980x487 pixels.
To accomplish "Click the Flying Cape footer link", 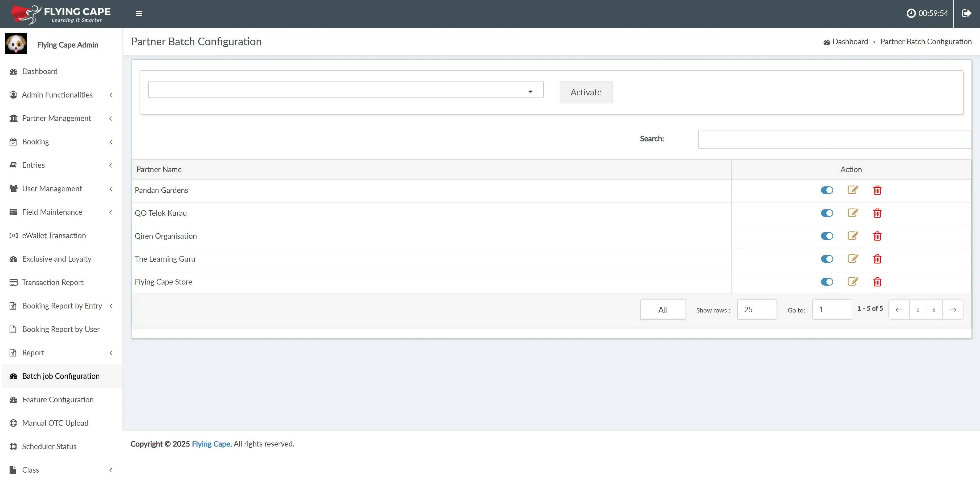I will pos(211,444).
